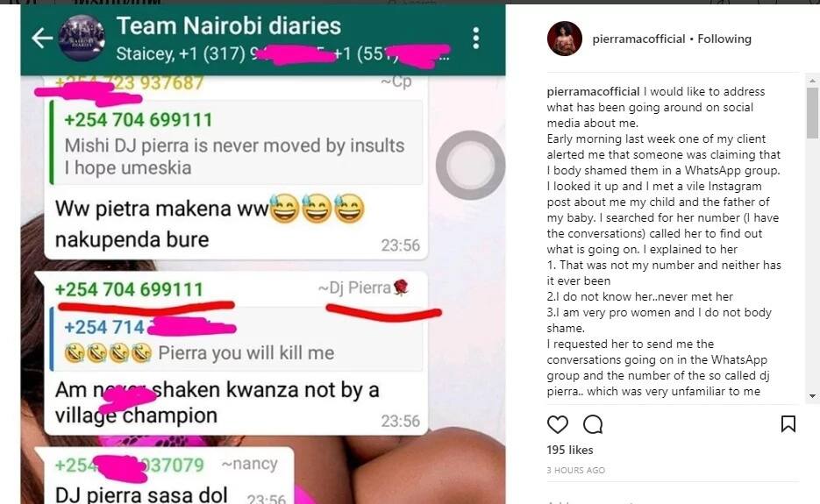This screenshot has height=504, width=820.
Task: Like the post with the heart icon
Action: 558,424
